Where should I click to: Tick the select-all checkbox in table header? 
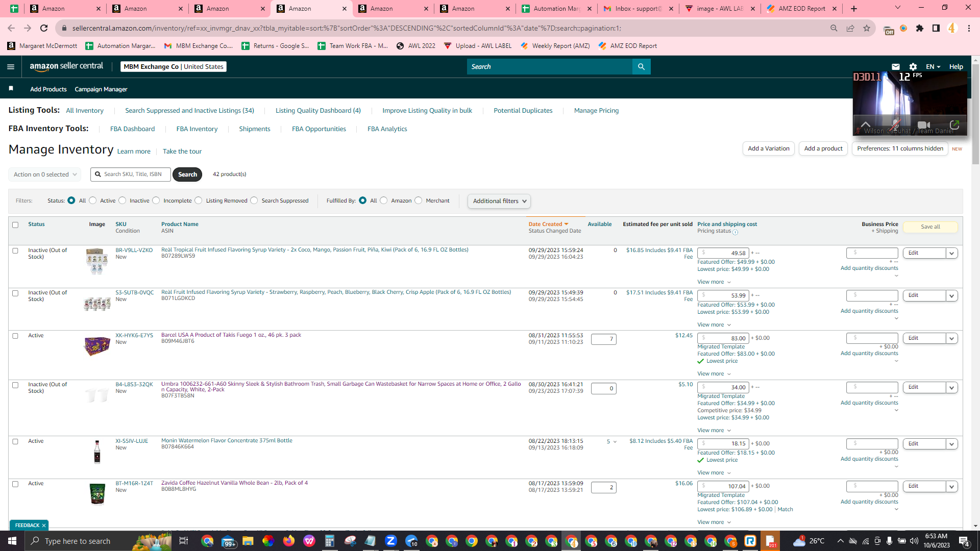point(15,225)
